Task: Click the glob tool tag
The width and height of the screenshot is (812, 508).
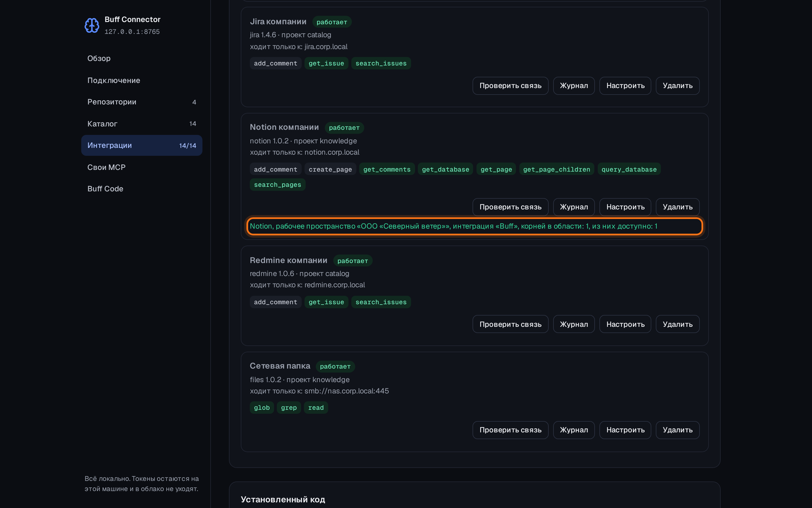Action: [262, 408]
